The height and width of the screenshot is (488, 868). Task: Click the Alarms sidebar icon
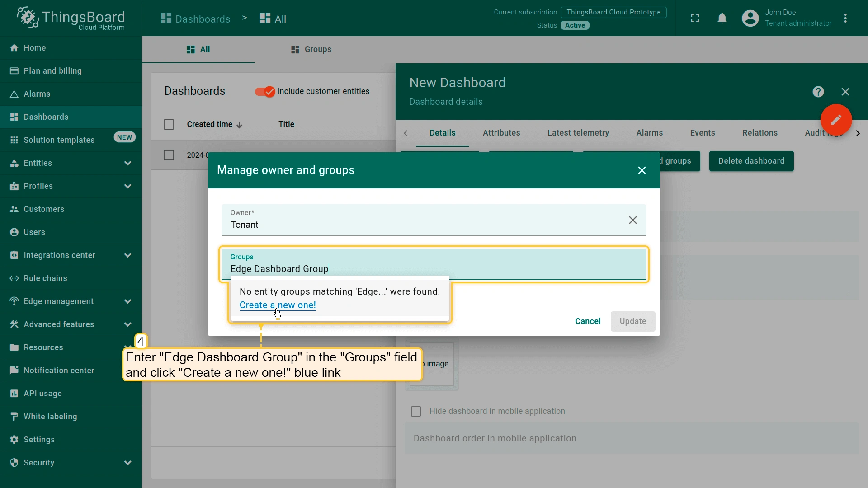(14, 94)
